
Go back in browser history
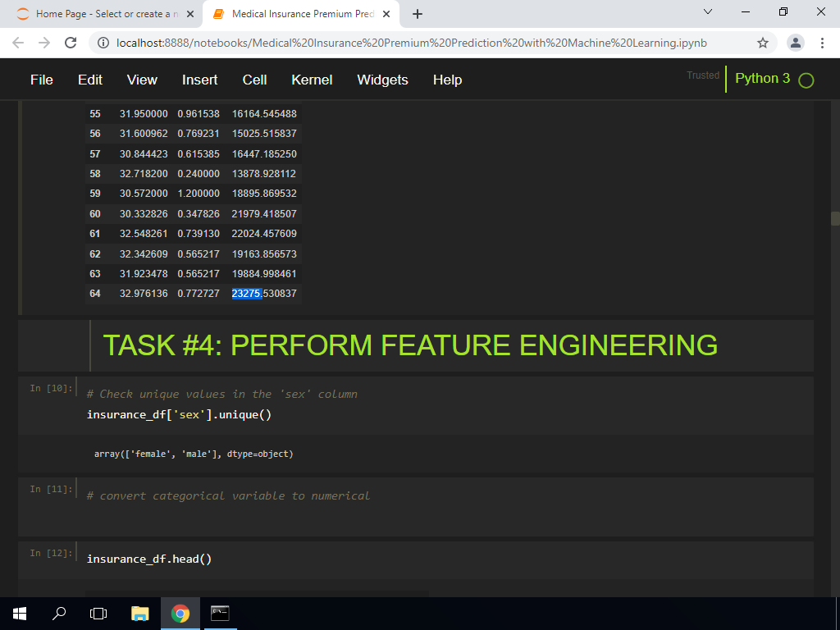coord(18,43)
